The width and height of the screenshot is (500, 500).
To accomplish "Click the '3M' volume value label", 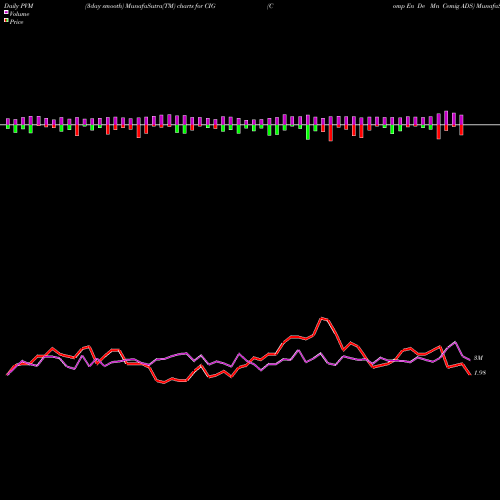I will [x=478, y=358].
